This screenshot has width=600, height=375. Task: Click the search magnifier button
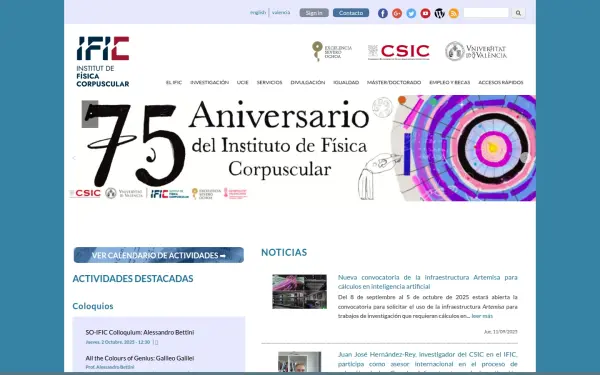click(518, 13)
